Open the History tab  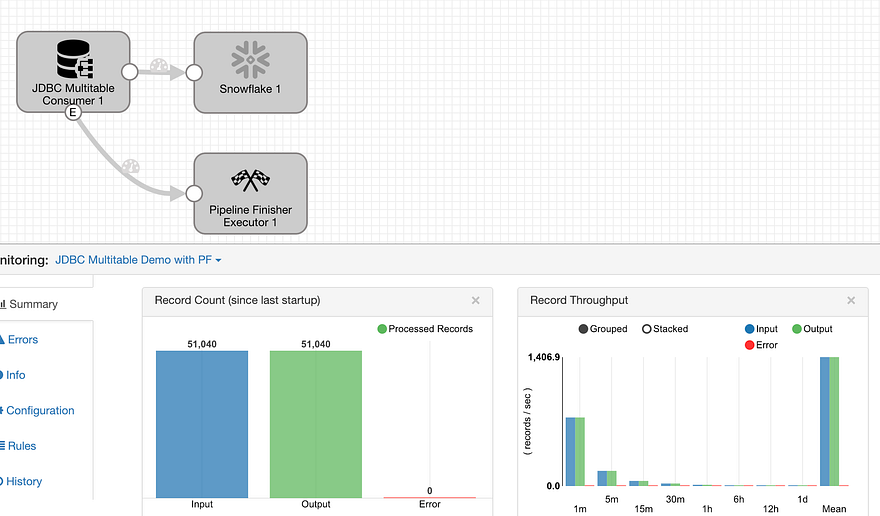[21, 481]
